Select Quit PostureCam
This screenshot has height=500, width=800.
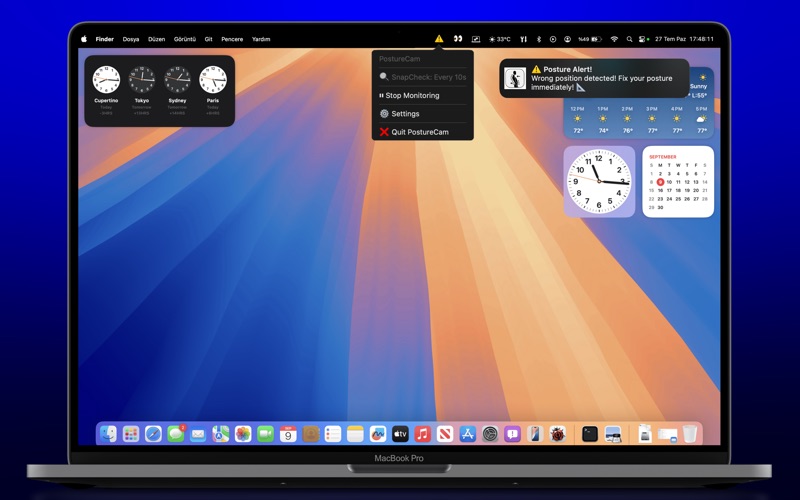tap(419, 132)
